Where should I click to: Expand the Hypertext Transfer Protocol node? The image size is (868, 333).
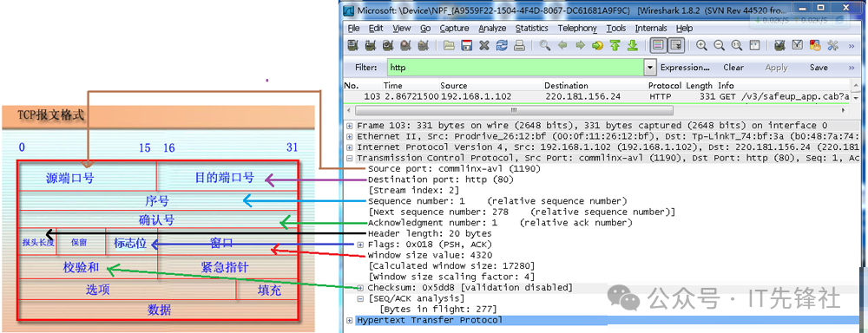click(x=349, y=320)
